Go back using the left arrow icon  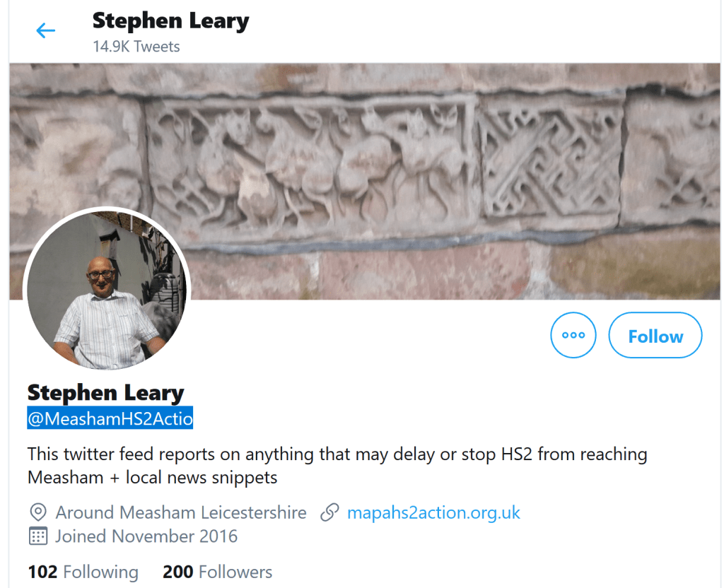coord(46,31)
